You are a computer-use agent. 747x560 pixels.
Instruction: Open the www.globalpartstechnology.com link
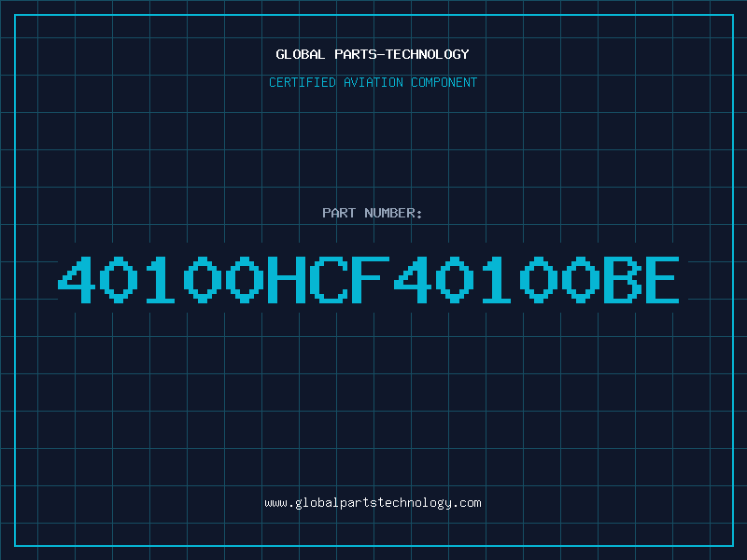pyautogui.click(x=373, y=503)
